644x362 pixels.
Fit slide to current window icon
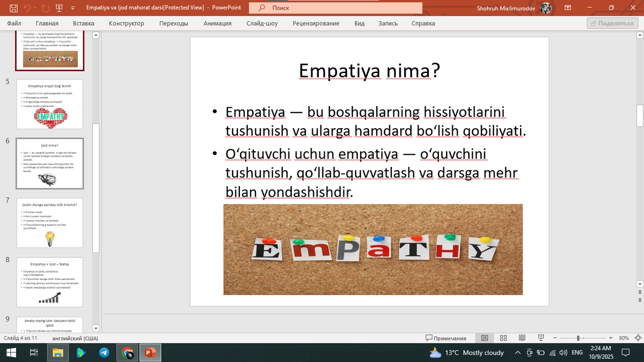(x=638, y=338)
